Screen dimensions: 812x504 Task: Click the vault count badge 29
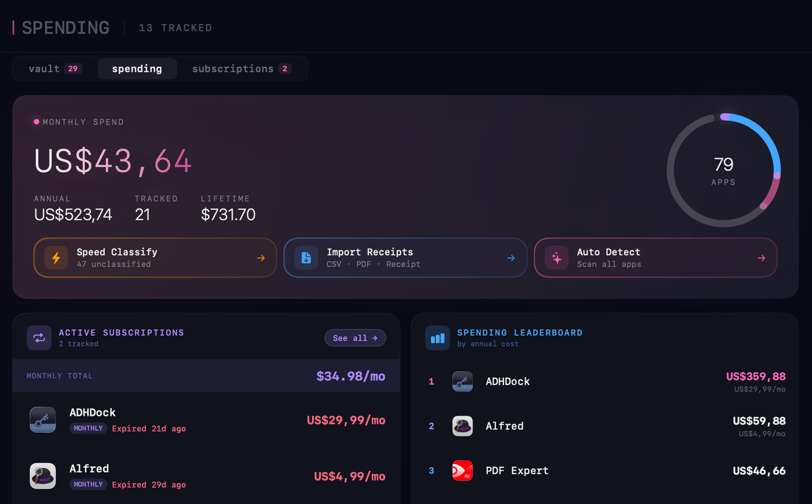pos(73,69)
